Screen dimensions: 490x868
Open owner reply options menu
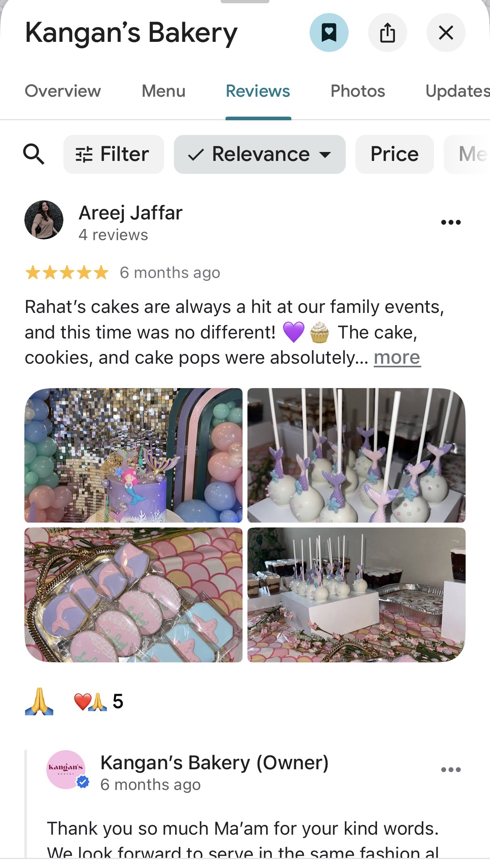(451, 770)
